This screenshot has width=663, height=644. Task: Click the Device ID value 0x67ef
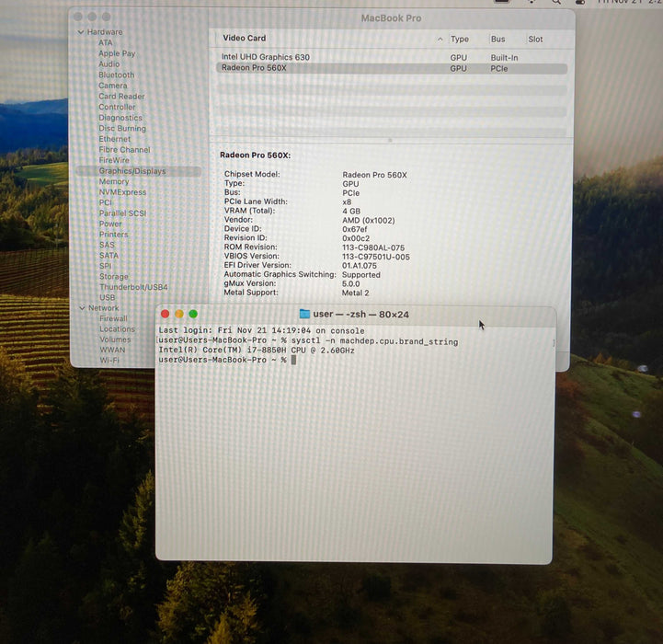coord(354,229)
